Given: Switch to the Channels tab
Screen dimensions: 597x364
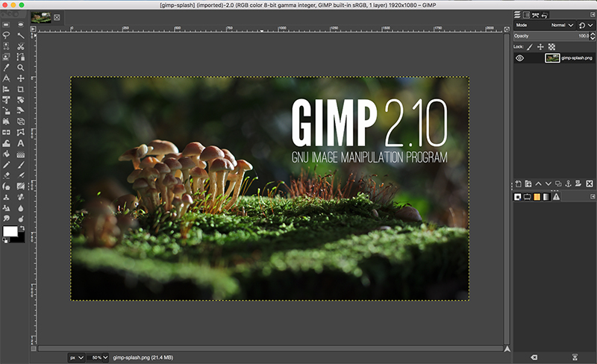Looking at the screenshot, I should [526, 15].
